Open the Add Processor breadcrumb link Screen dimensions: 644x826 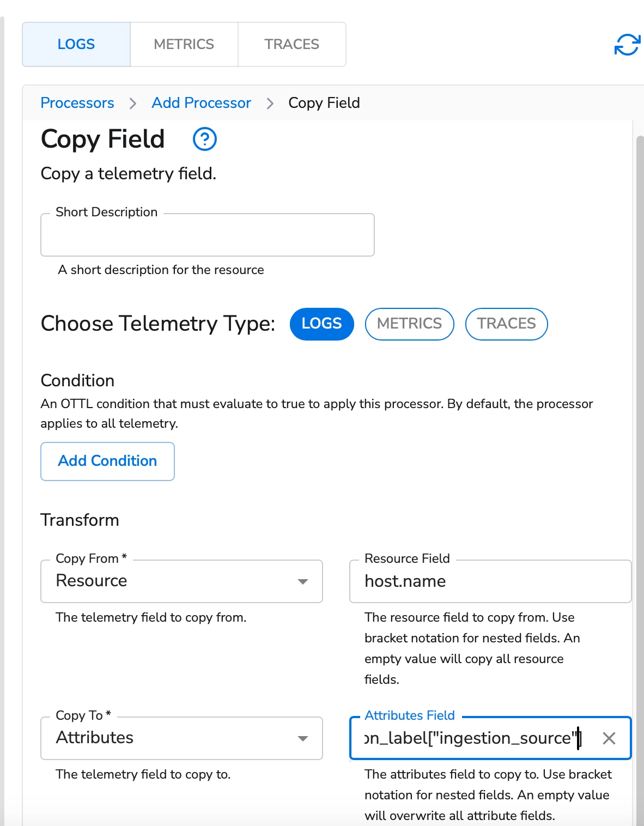tap(201, 103)
